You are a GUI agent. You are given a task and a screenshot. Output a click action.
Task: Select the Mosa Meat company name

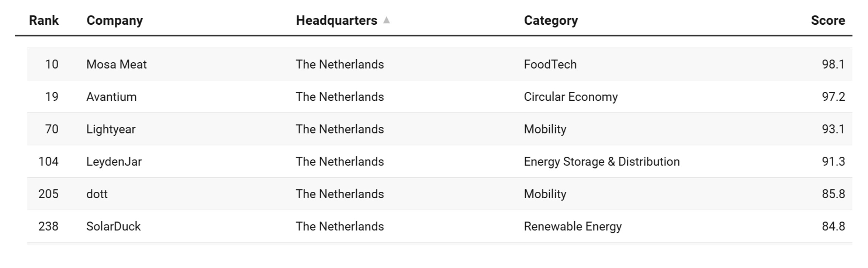[116, 64]
